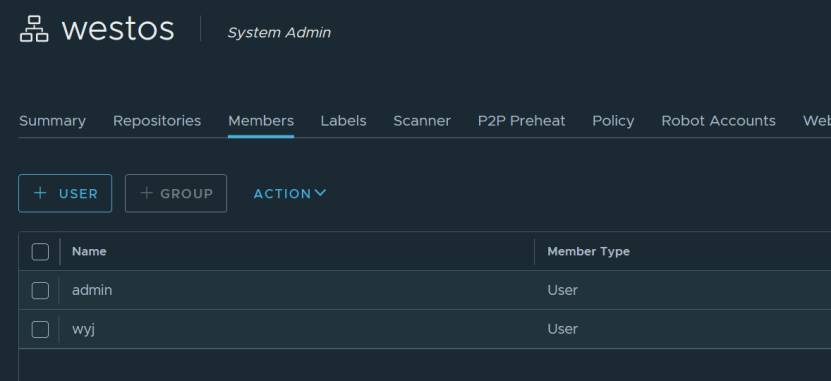Go to the Labels tab
Screen dimensions: 831x381
point(343,121)
